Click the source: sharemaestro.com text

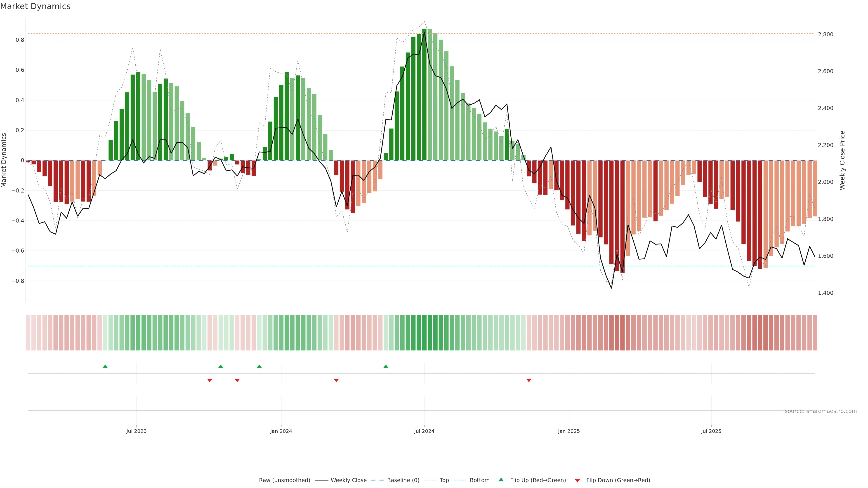pos(821,411)
